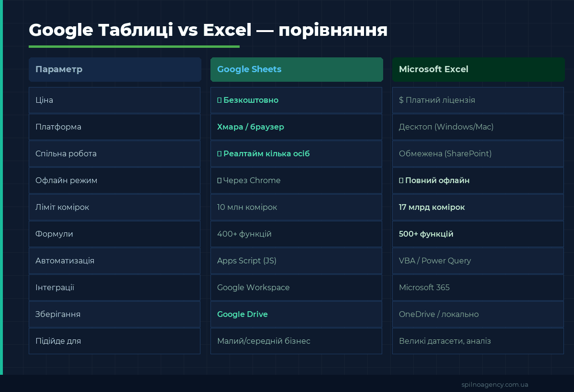
Task: Click the 'Десктоп (Windows/Mac)' cell
Action: tap(478, 127)
